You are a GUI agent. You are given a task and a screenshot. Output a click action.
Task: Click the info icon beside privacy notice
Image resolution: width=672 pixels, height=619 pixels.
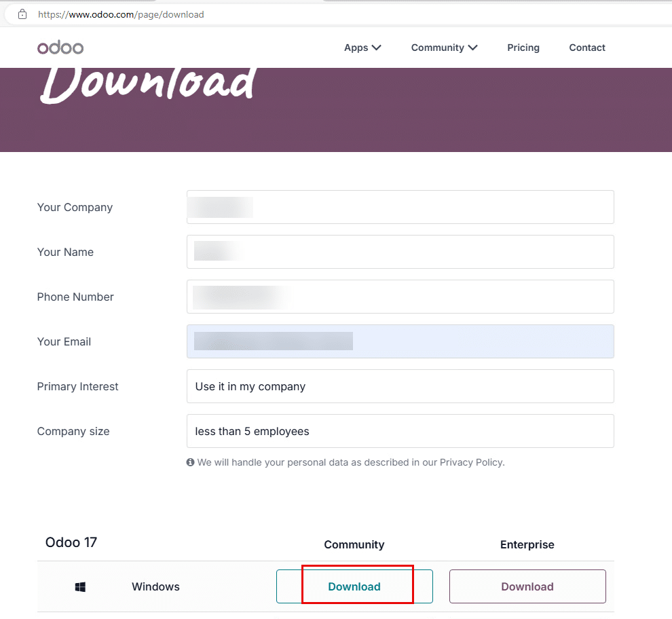click(190, 462)
